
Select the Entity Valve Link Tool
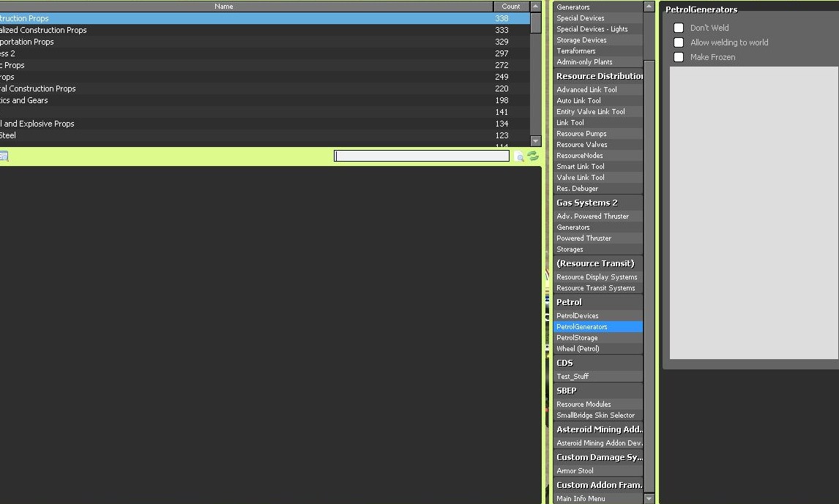pos(597,112)
